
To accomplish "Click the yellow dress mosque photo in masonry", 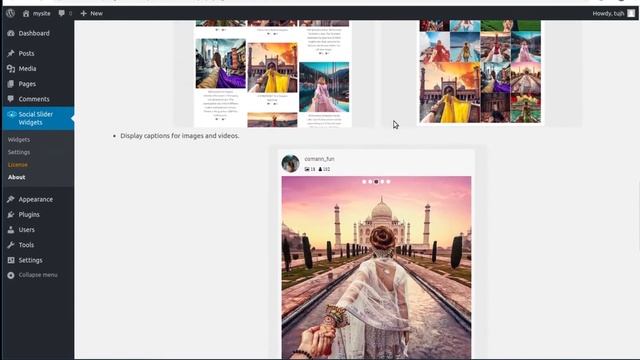I will 272,68.
